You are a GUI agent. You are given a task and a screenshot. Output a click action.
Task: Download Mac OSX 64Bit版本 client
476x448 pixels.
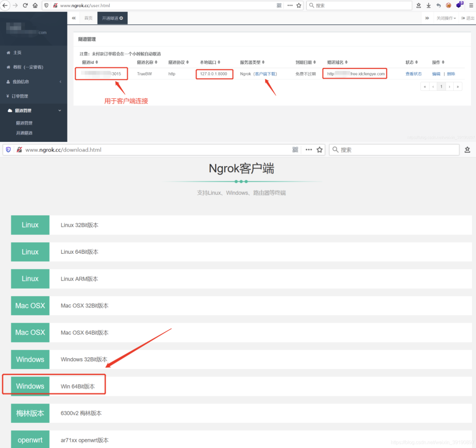(242, 333)
